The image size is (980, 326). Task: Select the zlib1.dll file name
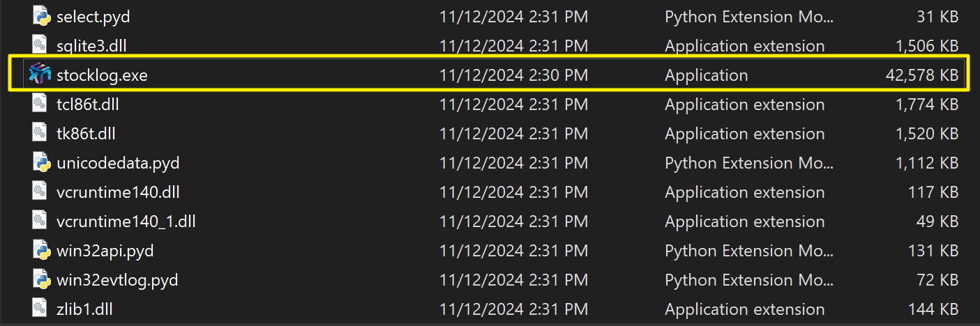coord(84,309)
